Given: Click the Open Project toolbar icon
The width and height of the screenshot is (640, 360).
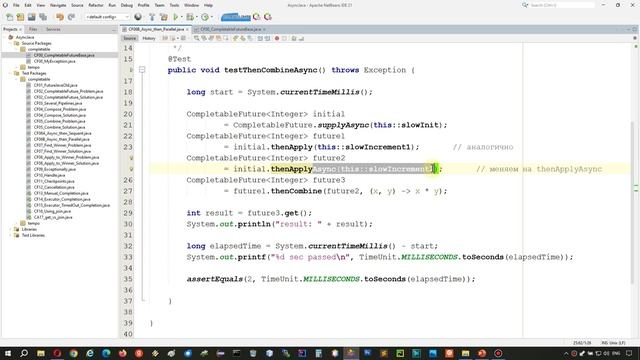Looking at the screenshot, I should (x=31, y=17).
